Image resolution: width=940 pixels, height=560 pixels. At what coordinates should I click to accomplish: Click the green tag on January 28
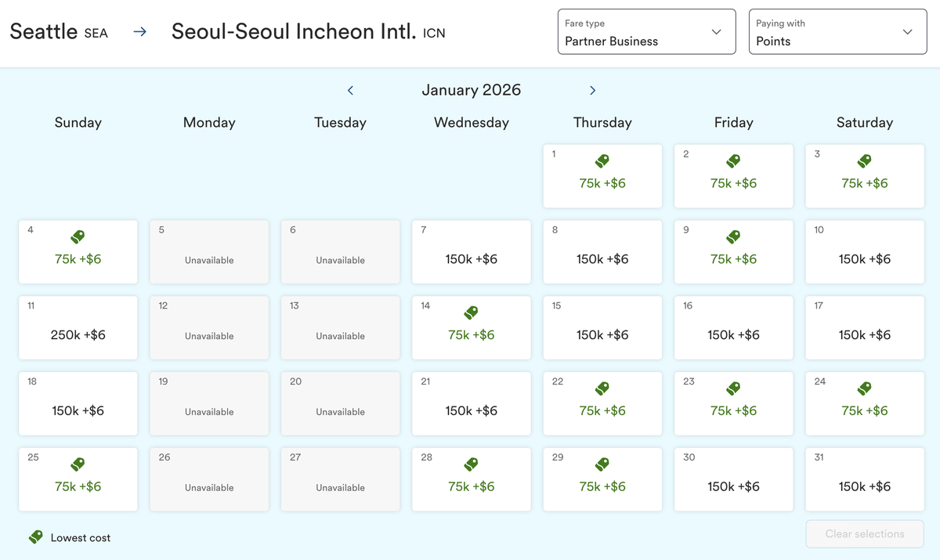point(471,464)
